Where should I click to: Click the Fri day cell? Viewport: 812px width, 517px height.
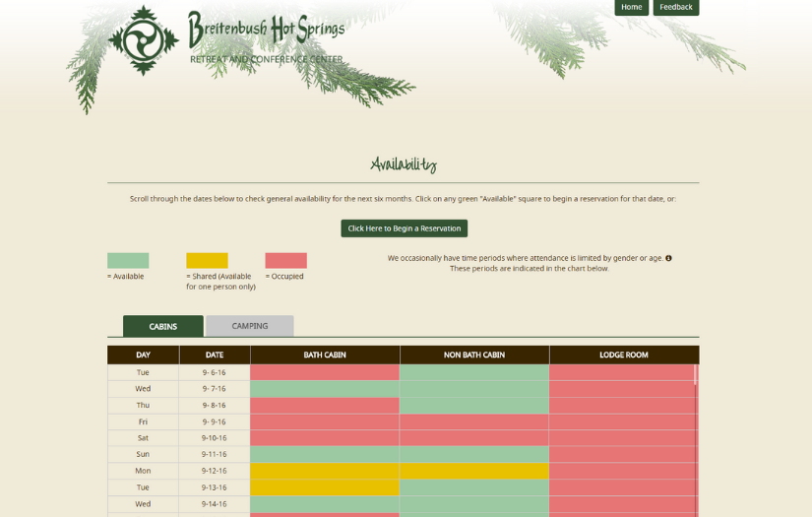pos(144,421)
